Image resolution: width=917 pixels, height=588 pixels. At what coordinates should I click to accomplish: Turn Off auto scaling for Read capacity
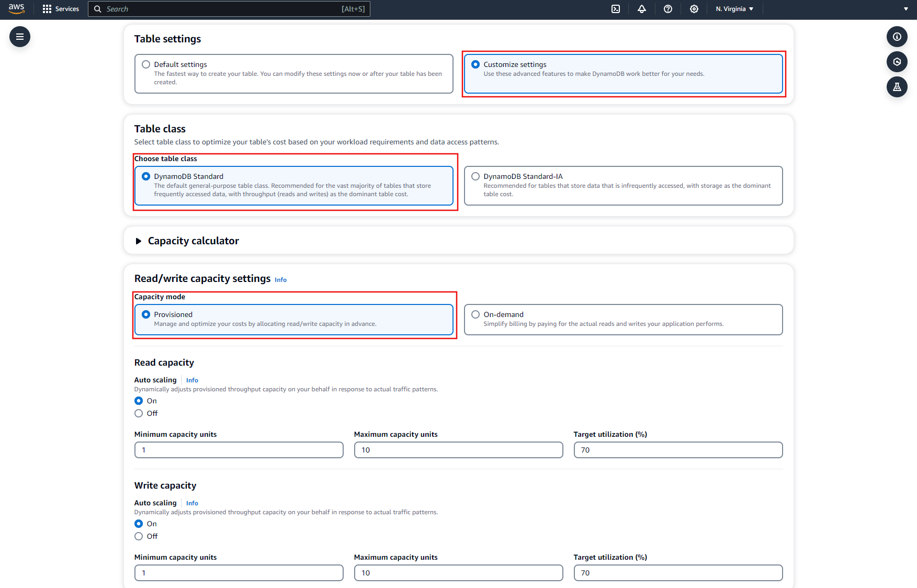pyautogui.click(x=138, y=413)
